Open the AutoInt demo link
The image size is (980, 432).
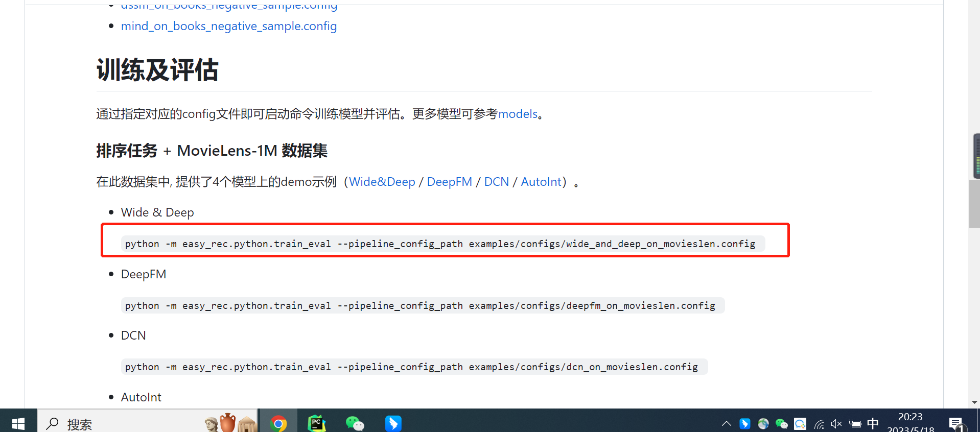(x=541, y=182)
